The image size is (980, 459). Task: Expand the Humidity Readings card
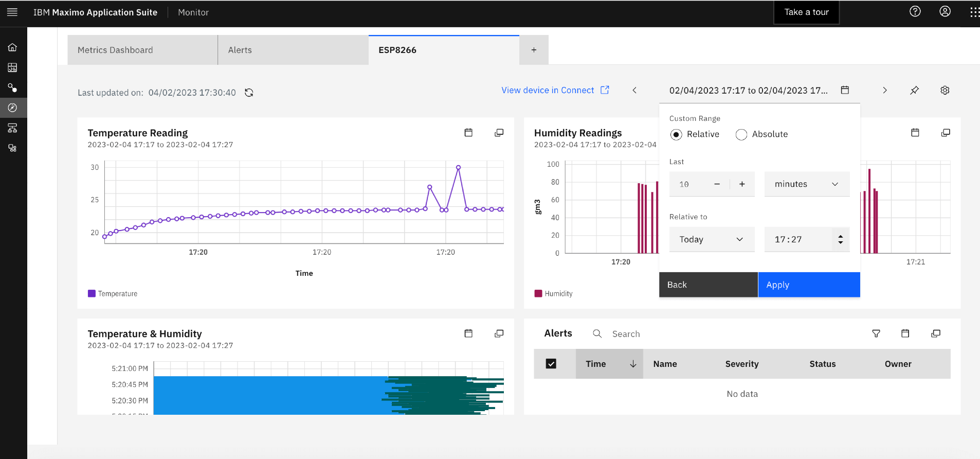946,133
